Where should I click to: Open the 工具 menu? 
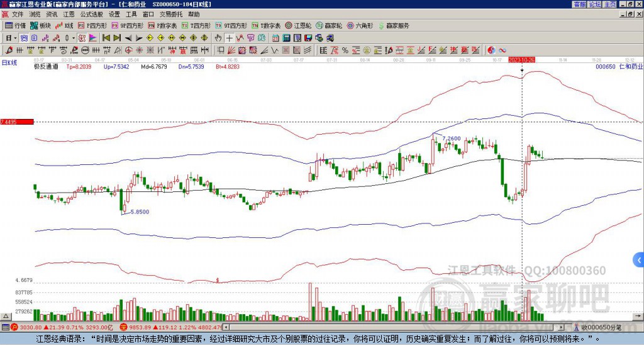(131, 14)
